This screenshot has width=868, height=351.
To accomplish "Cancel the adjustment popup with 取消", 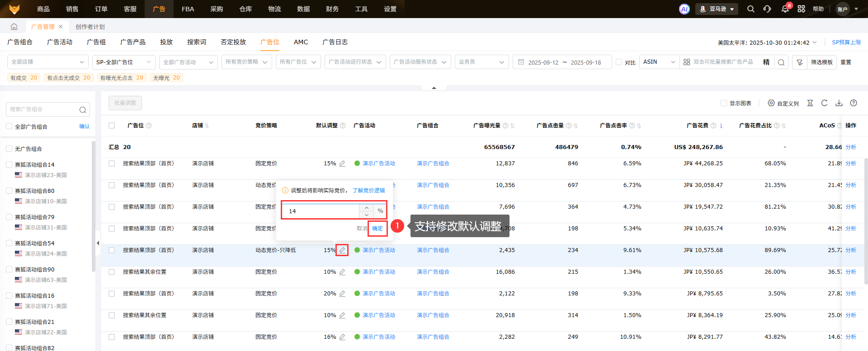I will 362,229.
